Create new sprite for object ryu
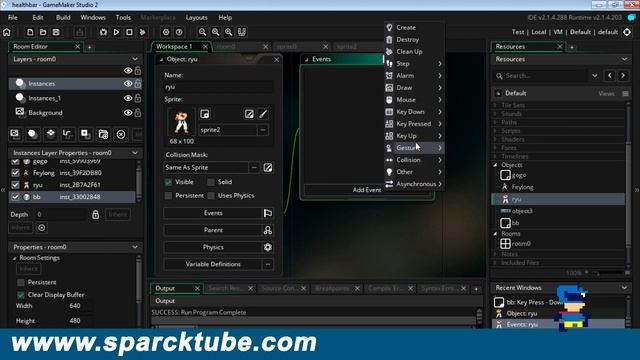The height and width of the screenshot is (360, 640). click(x=205, y=114)
